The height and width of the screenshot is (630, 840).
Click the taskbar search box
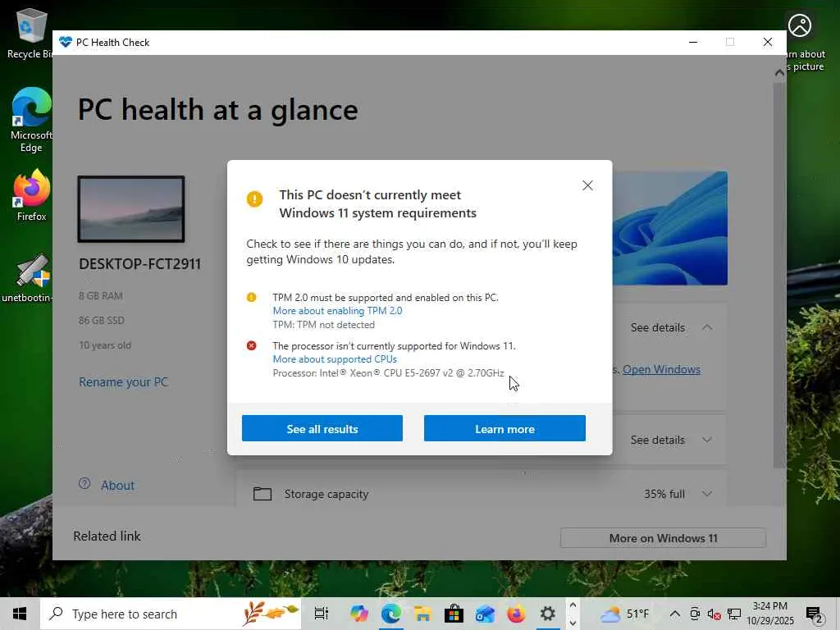tap(171, 614)
